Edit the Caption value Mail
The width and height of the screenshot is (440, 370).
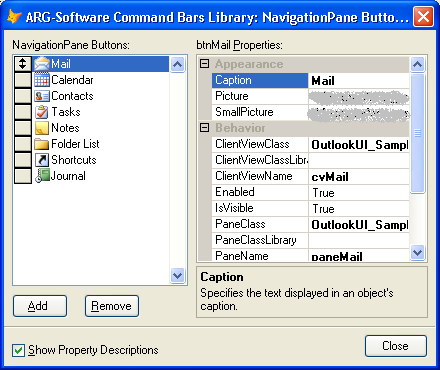(x=359, y=80)
